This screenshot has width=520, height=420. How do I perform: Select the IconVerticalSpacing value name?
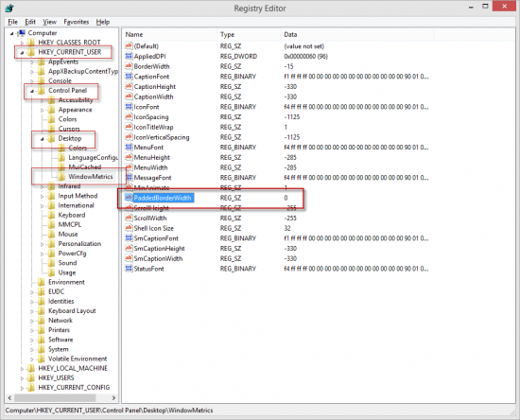click(x=162, y=137)
